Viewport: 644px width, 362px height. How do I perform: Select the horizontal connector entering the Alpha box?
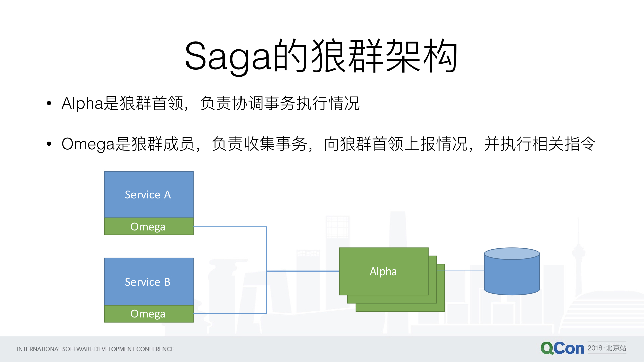pos(303,271)
